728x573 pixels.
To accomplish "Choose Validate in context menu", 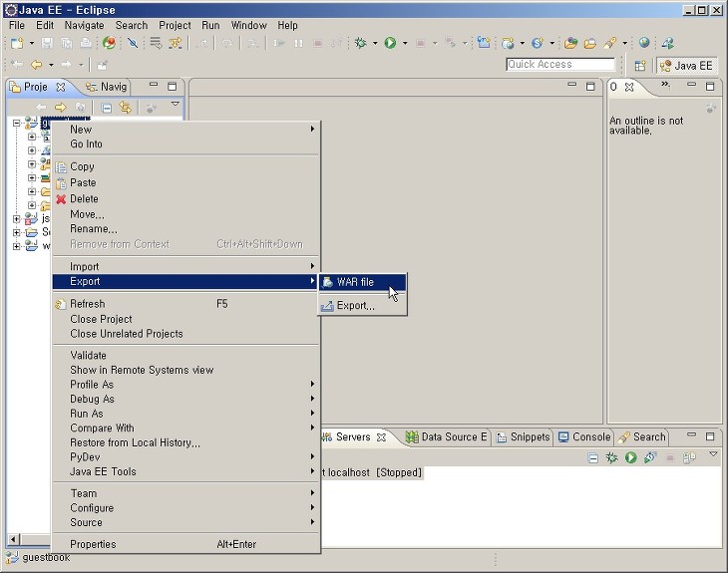I will (x=185, y=356).
